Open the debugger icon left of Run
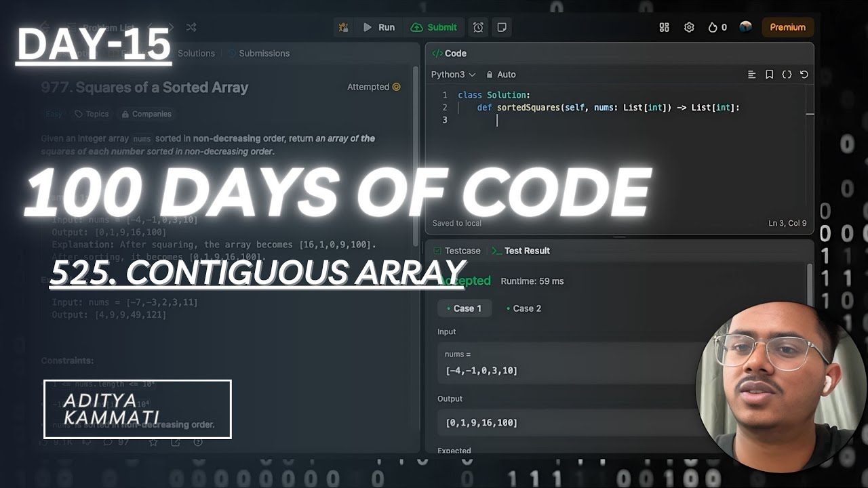The height and width of the screenshot is (488, 868). pyautogui.click(x=344, y=27)
